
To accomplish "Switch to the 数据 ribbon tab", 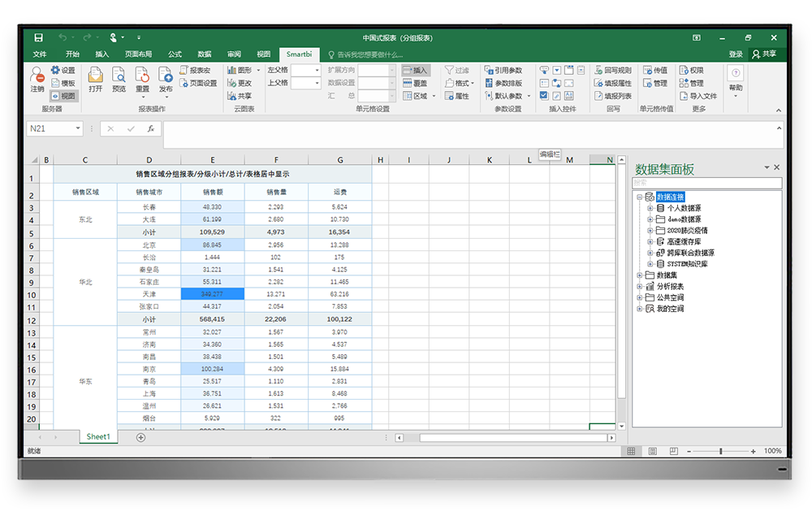I will [205, 54].
